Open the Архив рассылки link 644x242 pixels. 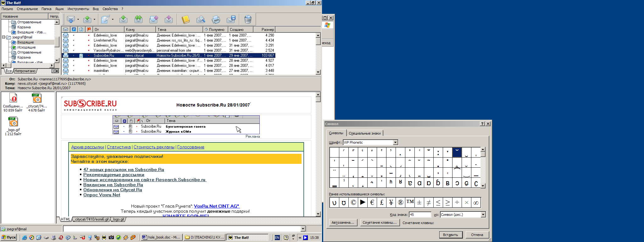point(87,147)
